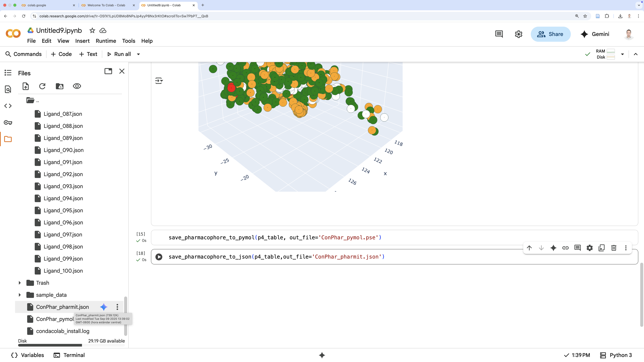Expand the sample_data folder
This screenshot has width=644, height=362.
tap(20, 295)
